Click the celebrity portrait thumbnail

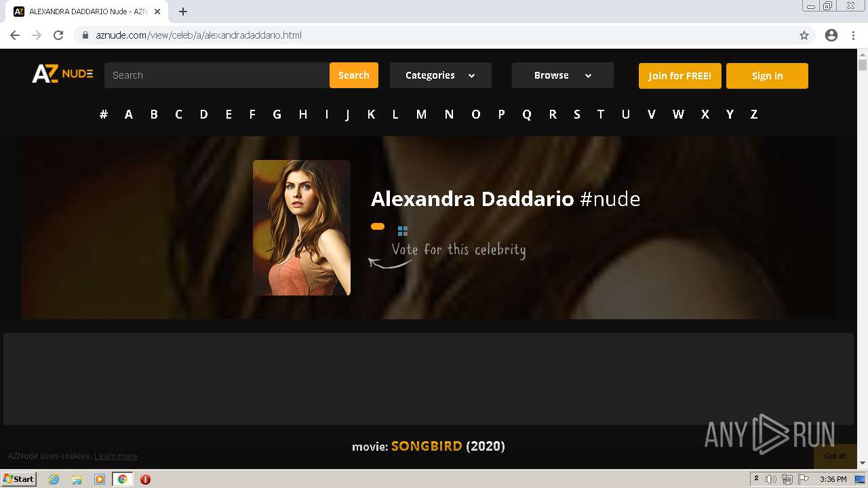(302, 228)
